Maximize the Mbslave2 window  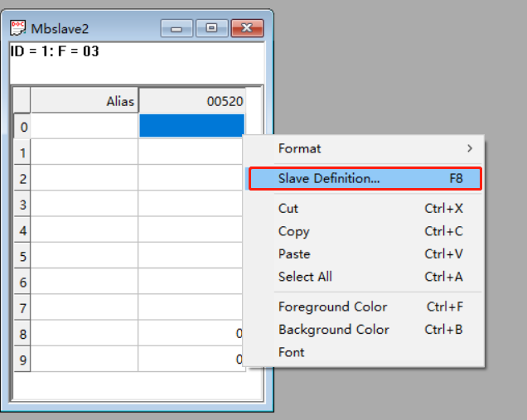tap(211, 28)
